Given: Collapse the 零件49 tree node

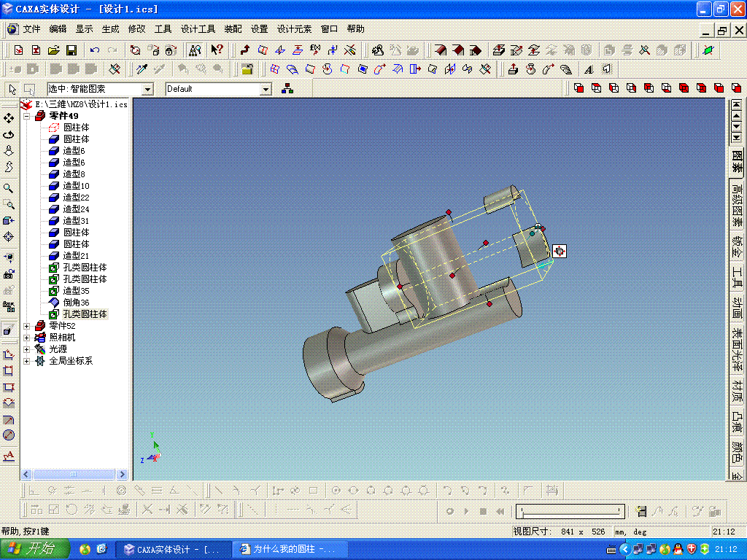Looking at the screenshot, I should click(x=27, y=116).
